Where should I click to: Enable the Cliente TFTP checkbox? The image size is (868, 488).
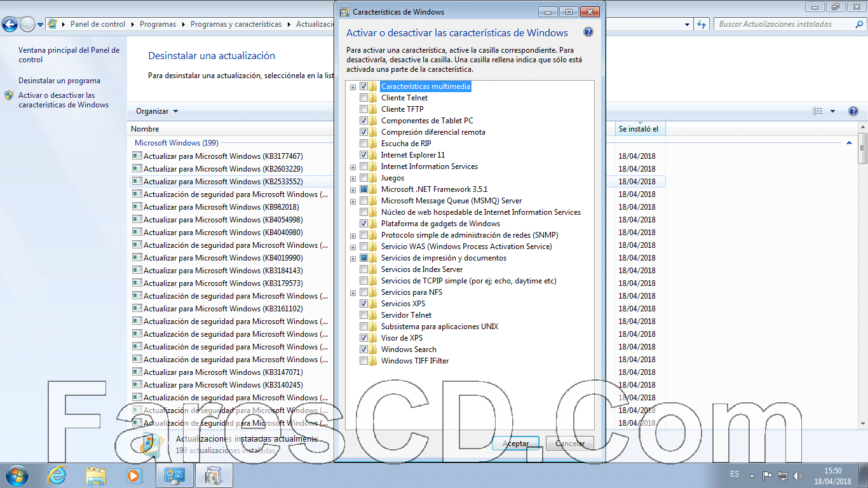[x=363, y=109]
